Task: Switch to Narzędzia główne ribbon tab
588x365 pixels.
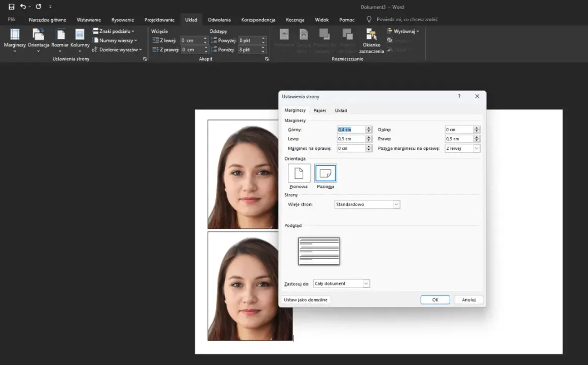Action: [x=48, y=19]
